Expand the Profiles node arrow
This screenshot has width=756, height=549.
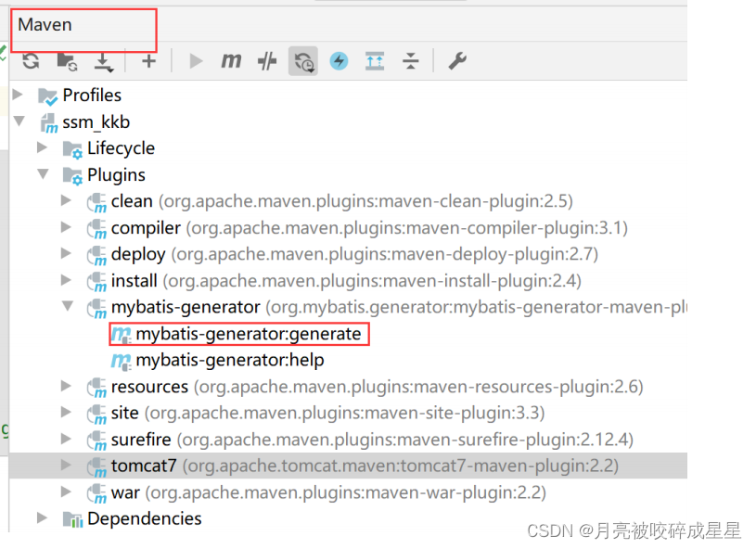point(18,95)
